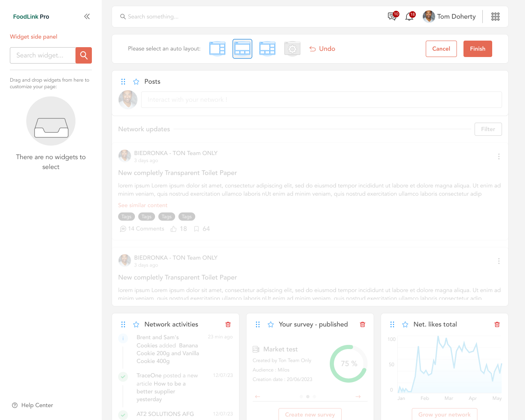Focus the Search widget input

(x=43, y=55)
